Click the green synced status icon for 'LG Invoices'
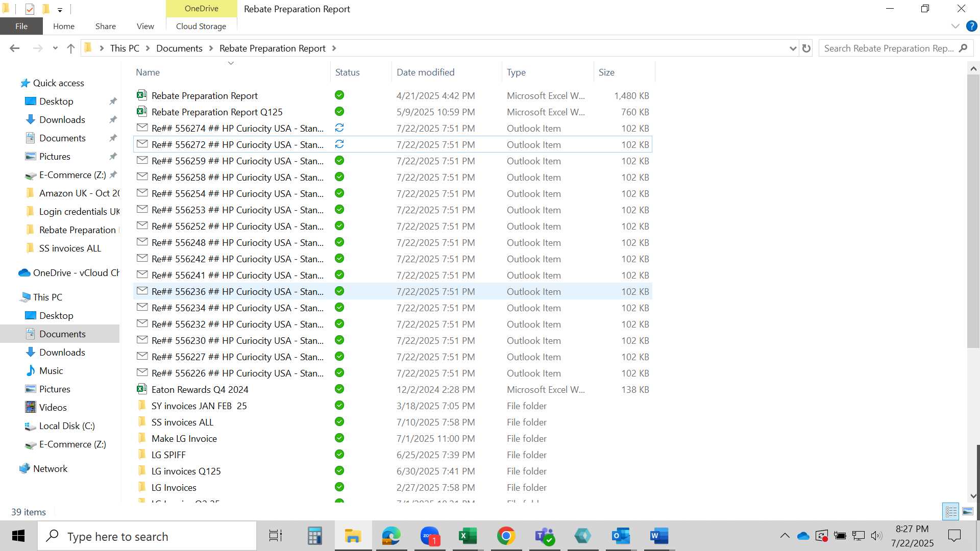Viewport: 980px width, 551px height. pos(339,487)
